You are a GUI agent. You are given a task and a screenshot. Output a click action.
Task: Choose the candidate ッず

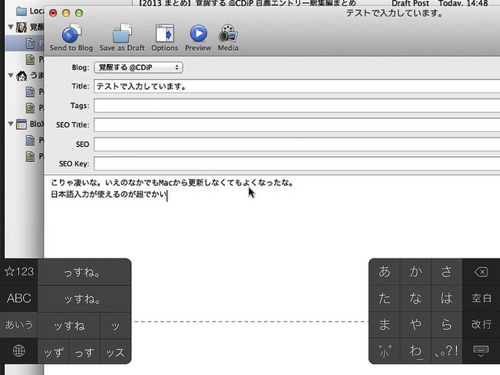coord(53,352)
